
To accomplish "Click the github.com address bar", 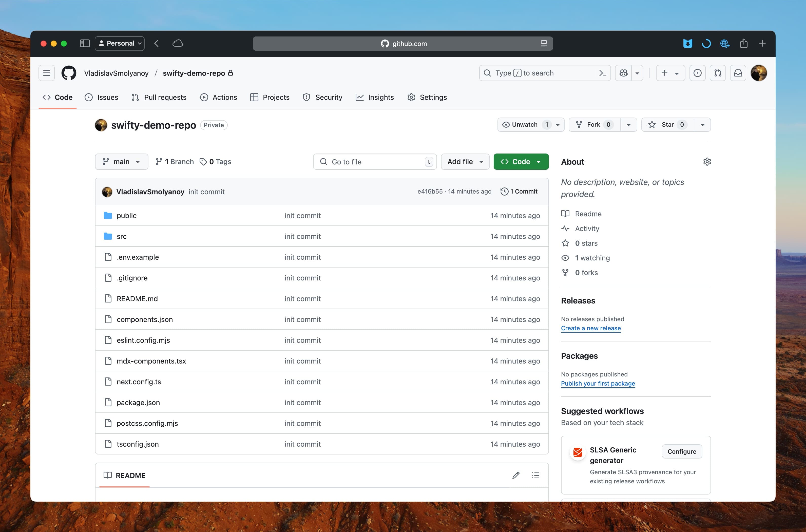I will tap(403, 43).
